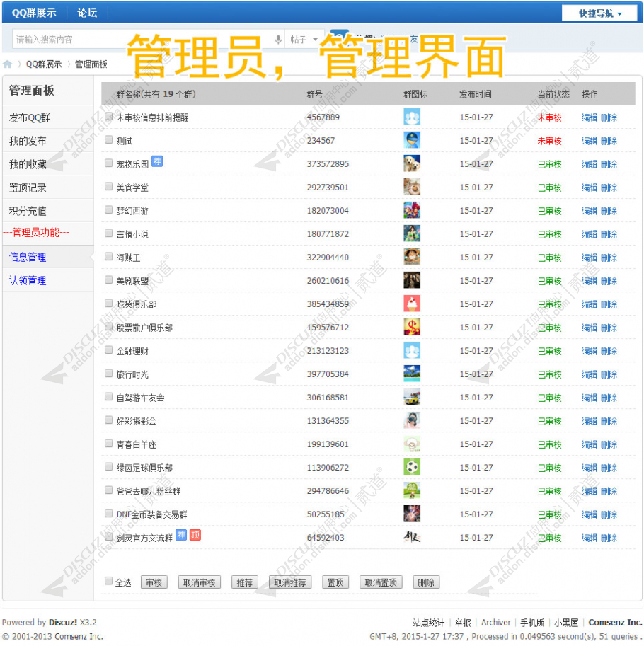Viewport: 644px width, 646px height.
Task: Open the Archiver footer link
Action: click(495, 623)
